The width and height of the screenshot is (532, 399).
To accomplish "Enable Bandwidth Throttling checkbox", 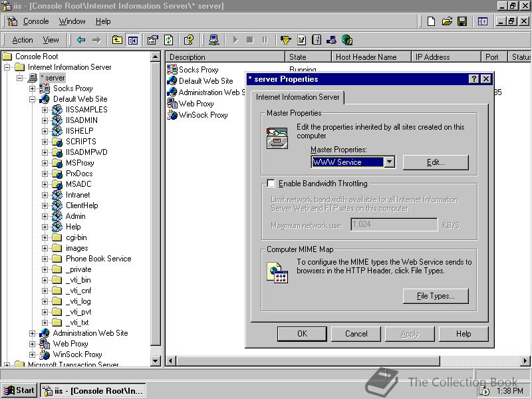I will click(x=271, y=184).
